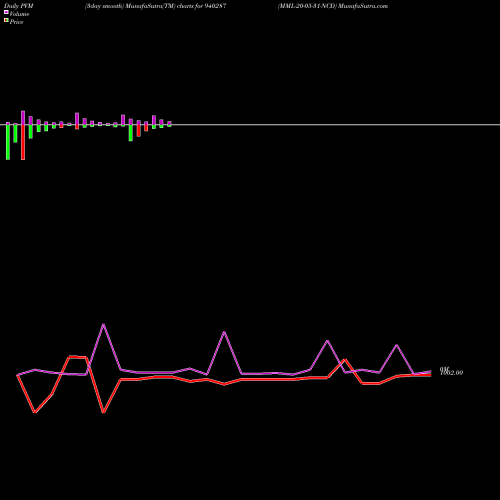Select the 'Daily PVM' chart title text

pos(19,6)
